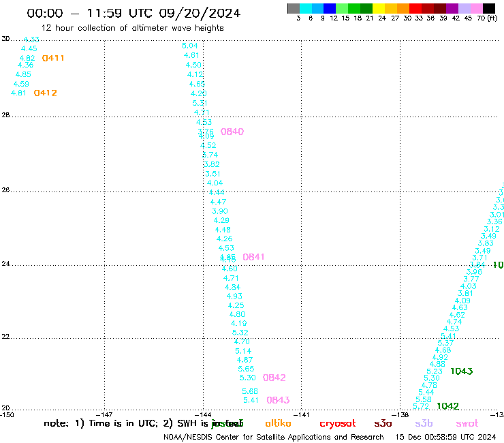Screen dimensions: 504x443
Task: Click the -147 longitude axis label
Action: tap(104, 415)
